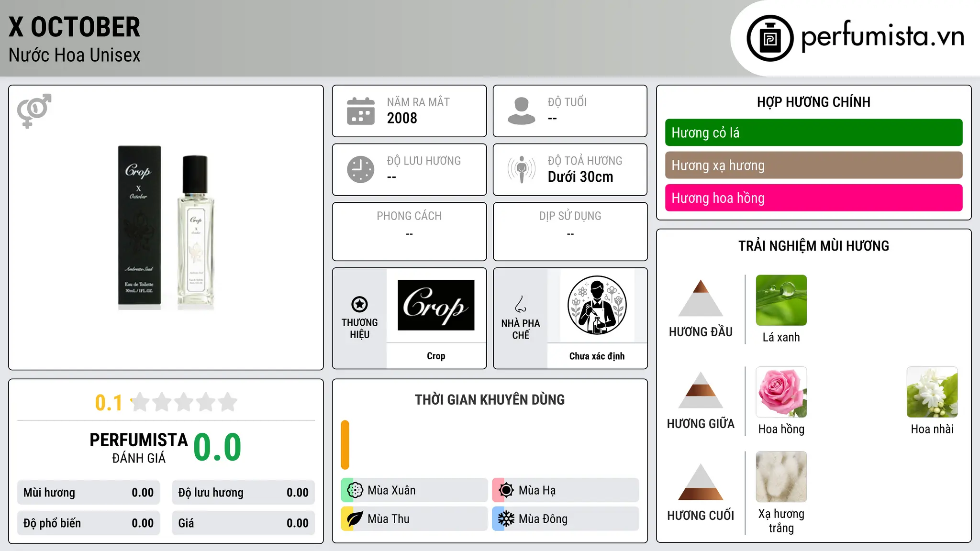
Task: Click the clock icon beside Độ lưu hương
Action: [x=361, y=169]
